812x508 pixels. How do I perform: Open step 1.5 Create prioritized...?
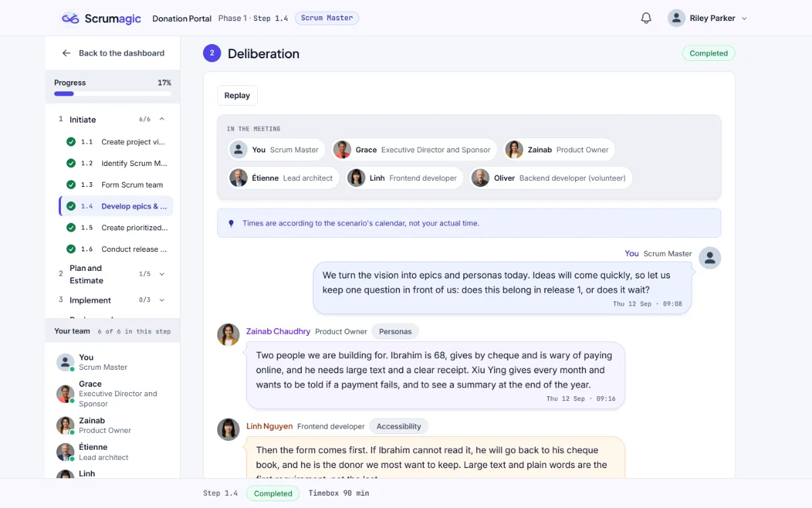[116, 228]
